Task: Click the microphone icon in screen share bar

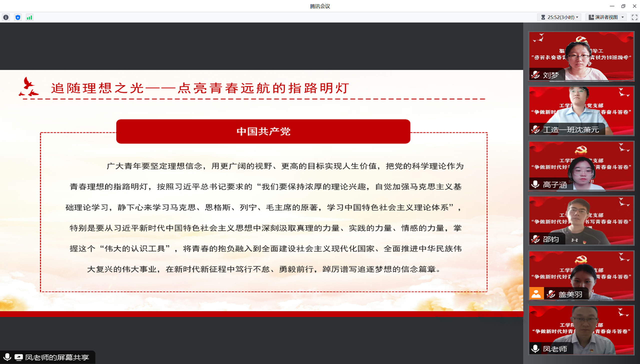Action: point(7,357)
